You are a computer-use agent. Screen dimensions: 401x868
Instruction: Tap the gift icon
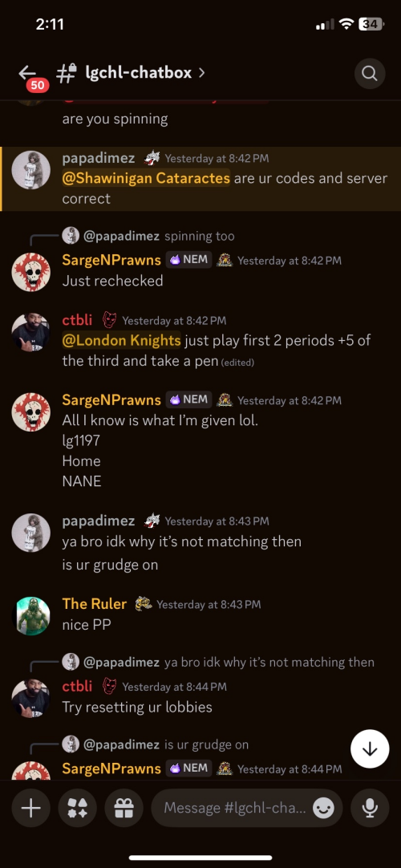point(124,809)
